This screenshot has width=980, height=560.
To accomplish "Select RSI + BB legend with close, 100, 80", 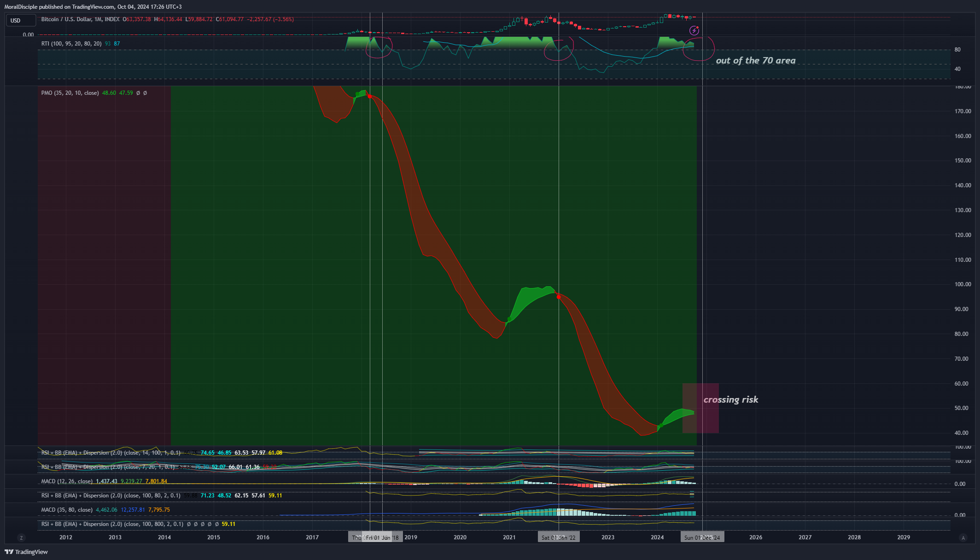I will coord(111,496).
